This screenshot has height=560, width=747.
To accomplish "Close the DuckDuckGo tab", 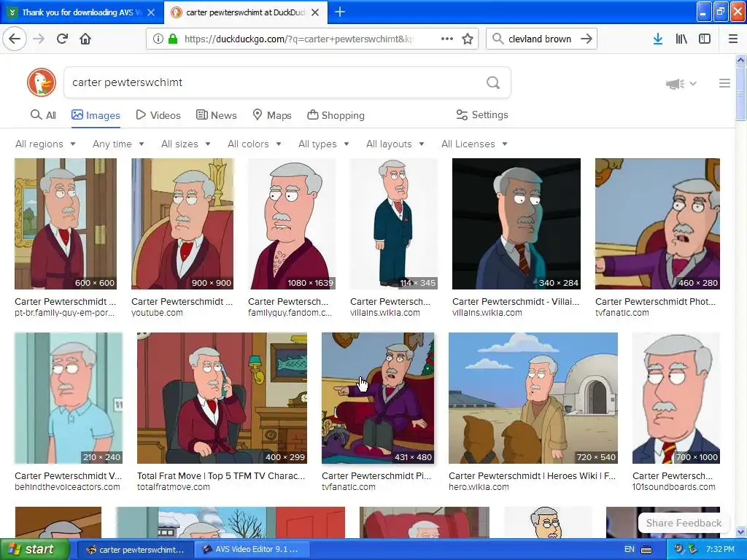I will [x=315, y=12].
